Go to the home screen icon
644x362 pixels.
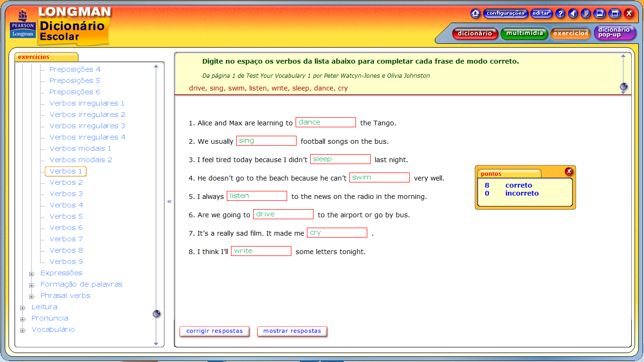coord(475,13)
